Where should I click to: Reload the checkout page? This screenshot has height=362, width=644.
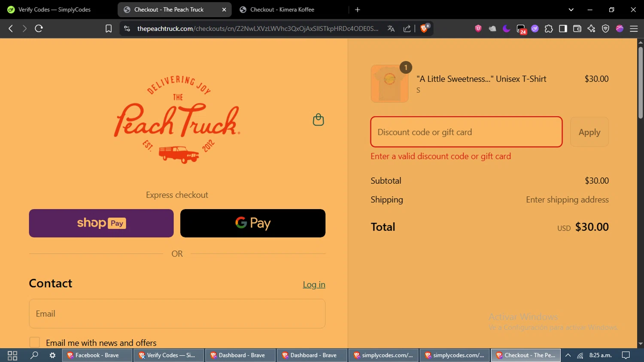pos(39,28)
